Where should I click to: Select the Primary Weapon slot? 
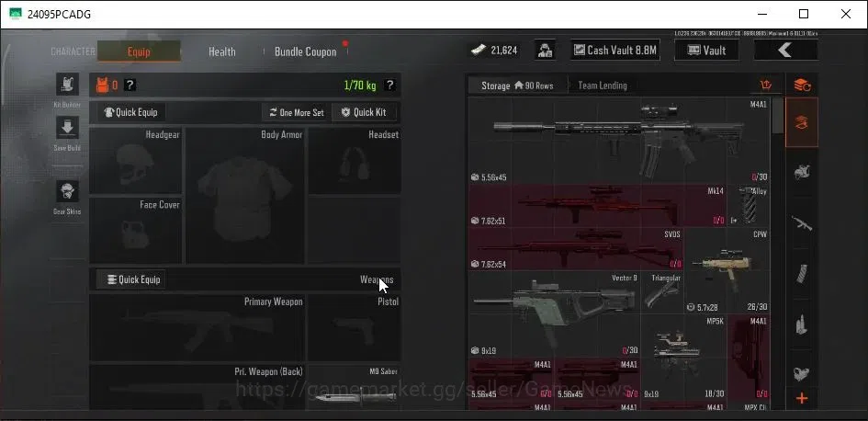[x=197, y=328]
